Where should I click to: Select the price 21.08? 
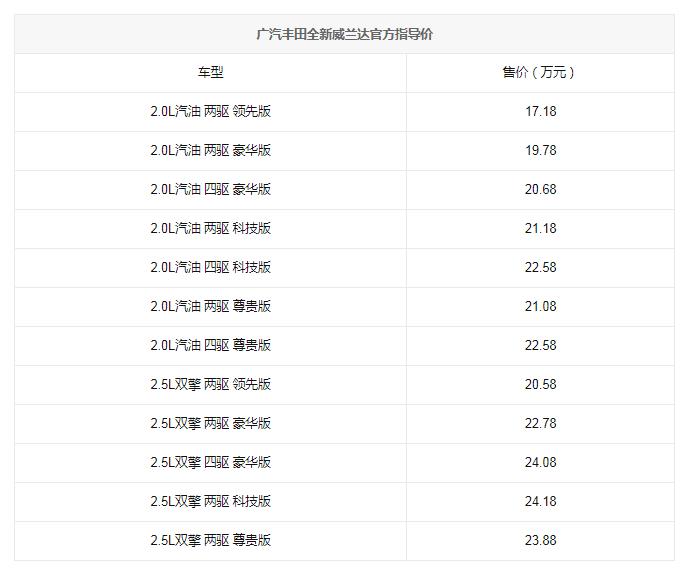(x=541, y=306)
